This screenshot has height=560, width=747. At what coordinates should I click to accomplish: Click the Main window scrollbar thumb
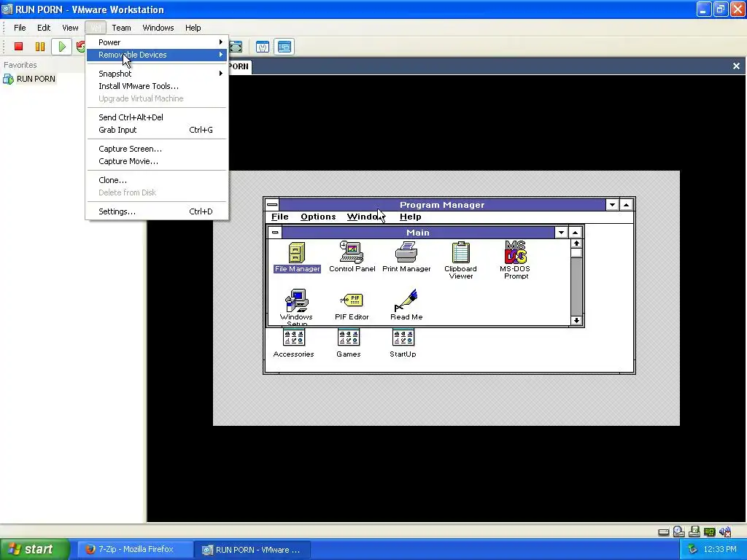[x=576, y=253]
